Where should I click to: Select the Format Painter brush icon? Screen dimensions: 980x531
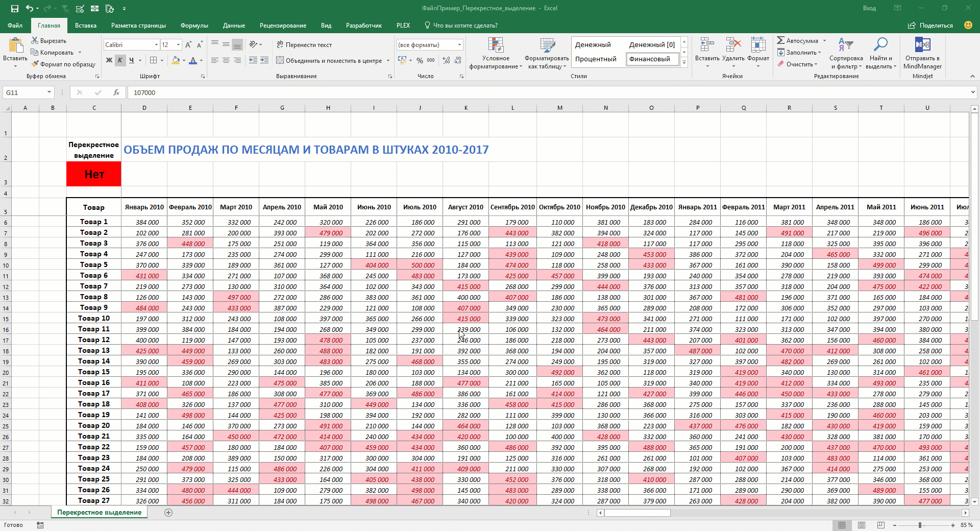[x=35, y=64]
